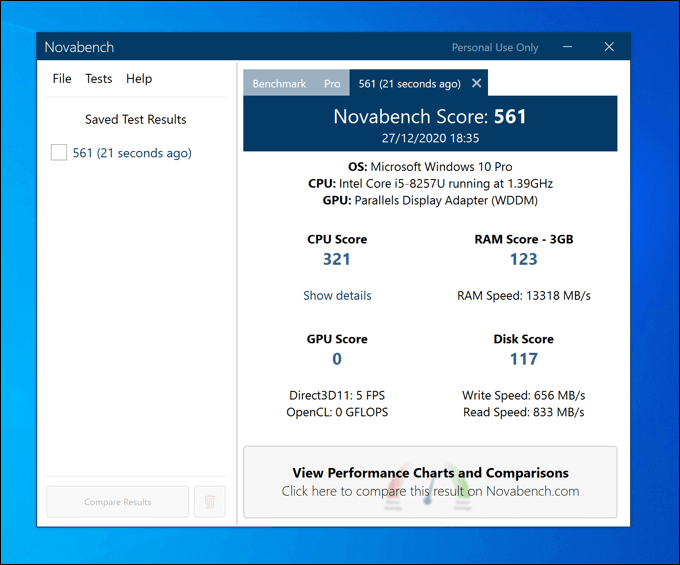Open the Help menu

coord(139,79)
